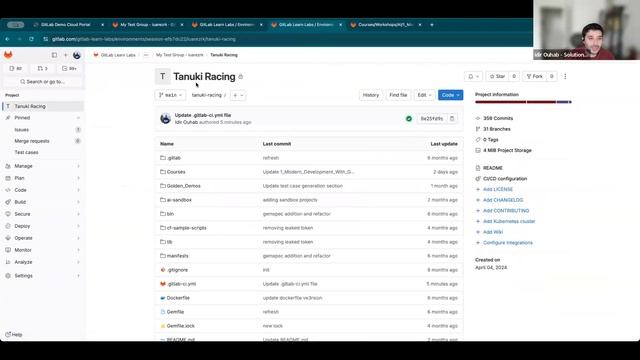
Task: Click Configure Integrations
Action: pyautogui.click(x=508, y=242)
